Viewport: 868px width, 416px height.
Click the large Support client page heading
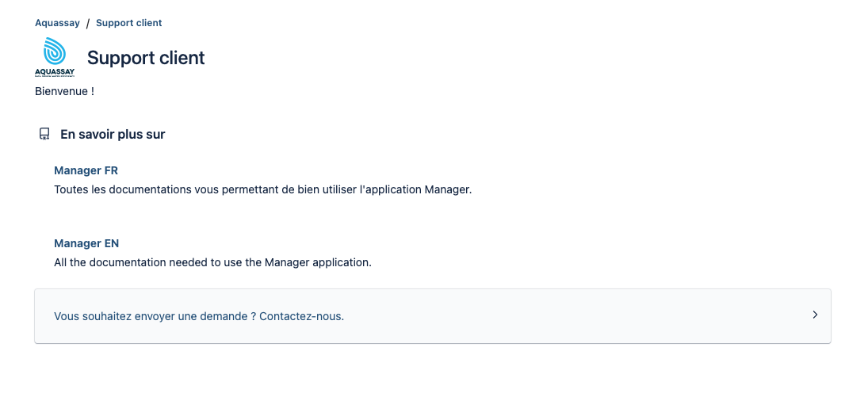[x=146, y=58]
